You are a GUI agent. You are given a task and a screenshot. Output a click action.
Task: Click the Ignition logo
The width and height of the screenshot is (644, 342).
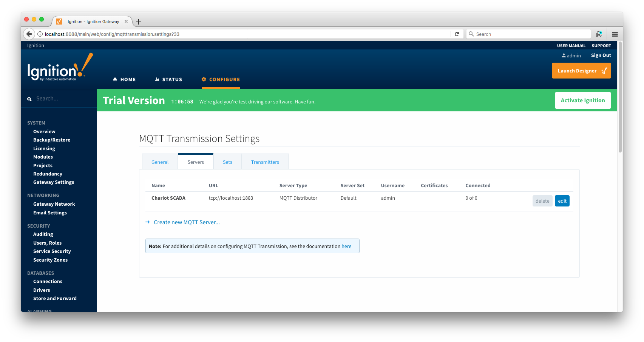pyautogui.click(x=60, y=67)
